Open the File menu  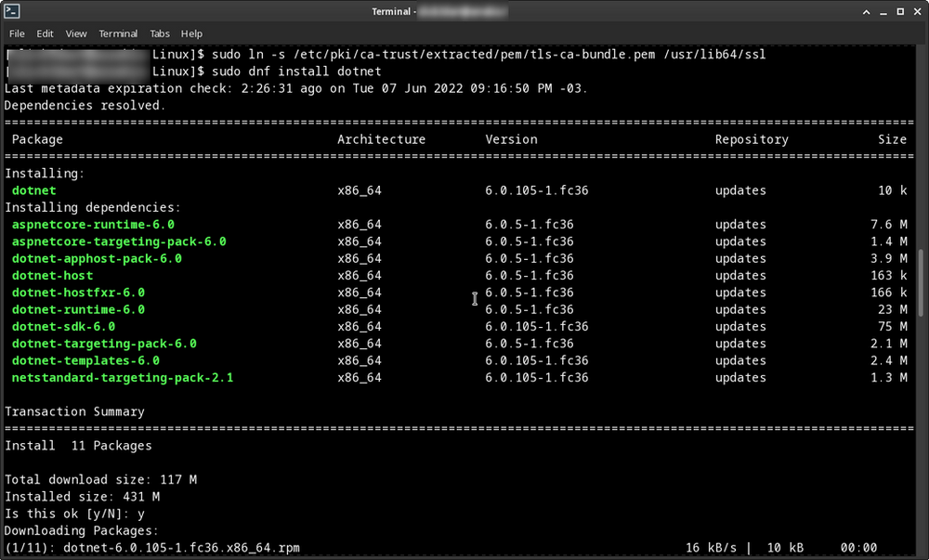(x=17, y=33)
